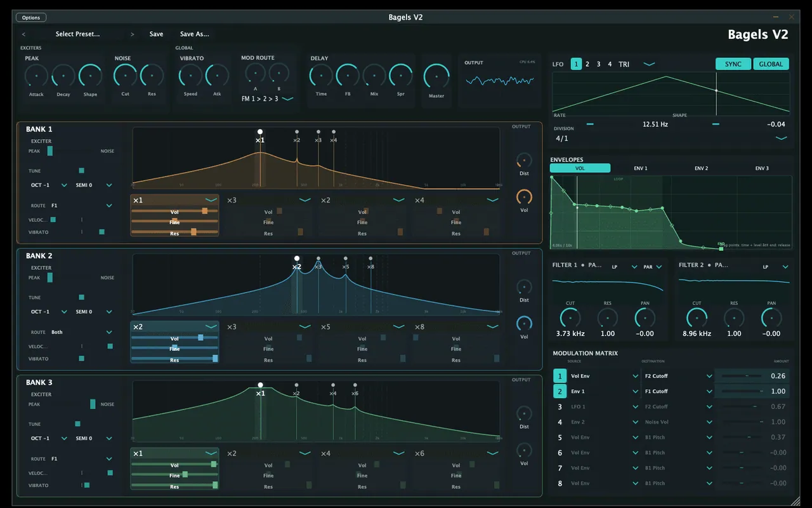Click Bank 1 Vol knob

pos(524,197)
